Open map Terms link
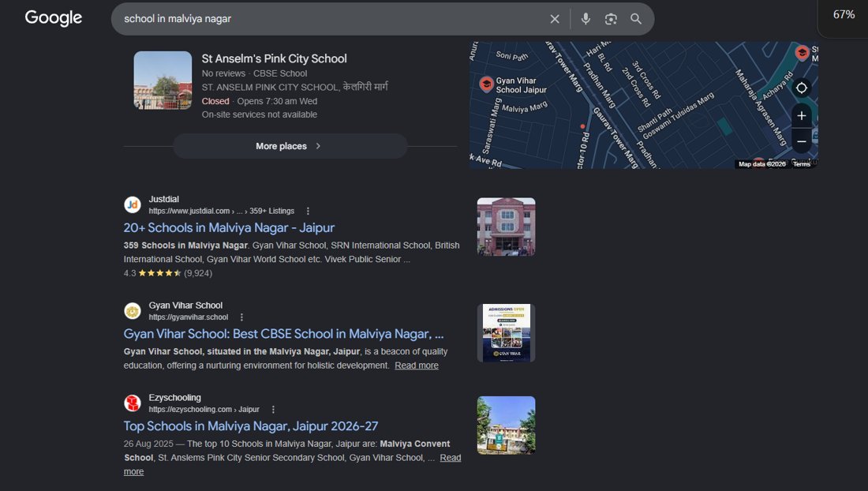 tap(801, 164)
